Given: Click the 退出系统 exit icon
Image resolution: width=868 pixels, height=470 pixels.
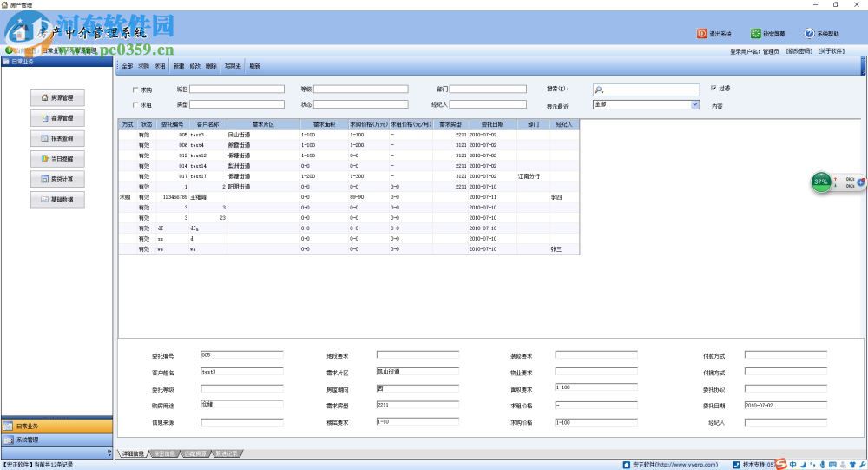Looking at the screenshot, I should [701, 34].
